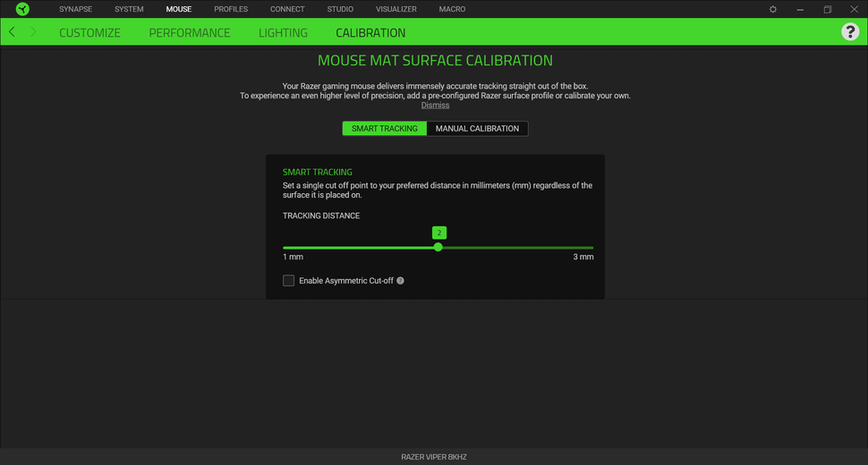
Task: Open the Synapse top menu
Action: pyautogui.click(x=76, y=10)
